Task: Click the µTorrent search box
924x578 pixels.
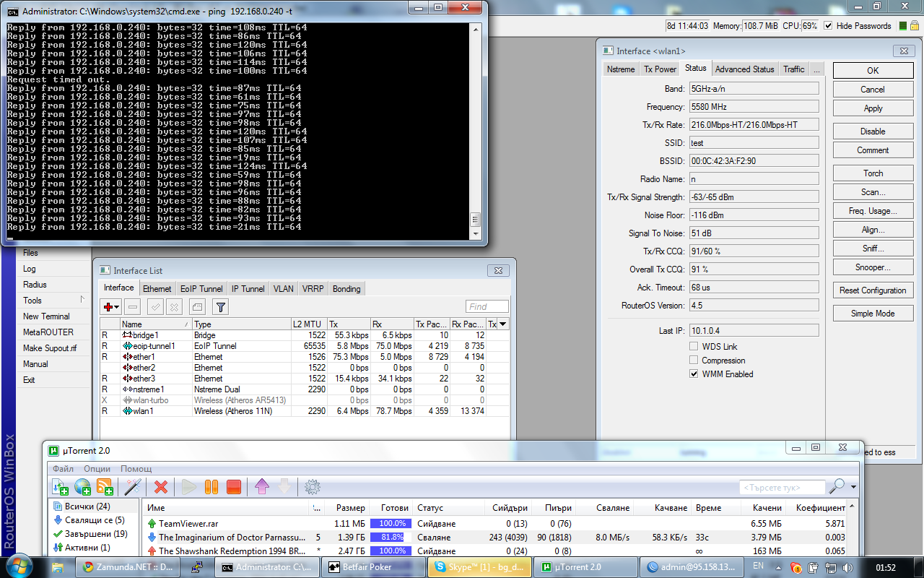Action: [782, 487]
